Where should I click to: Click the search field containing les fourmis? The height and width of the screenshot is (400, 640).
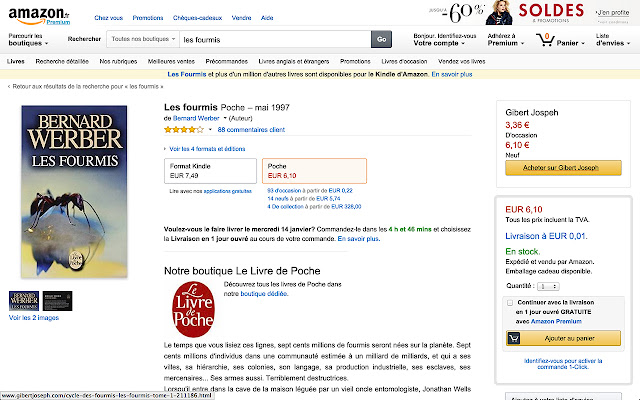[x=276, y=40]
